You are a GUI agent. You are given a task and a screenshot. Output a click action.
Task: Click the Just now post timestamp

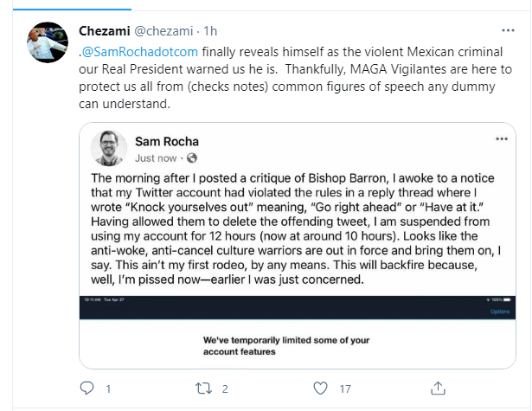point(156,158)
